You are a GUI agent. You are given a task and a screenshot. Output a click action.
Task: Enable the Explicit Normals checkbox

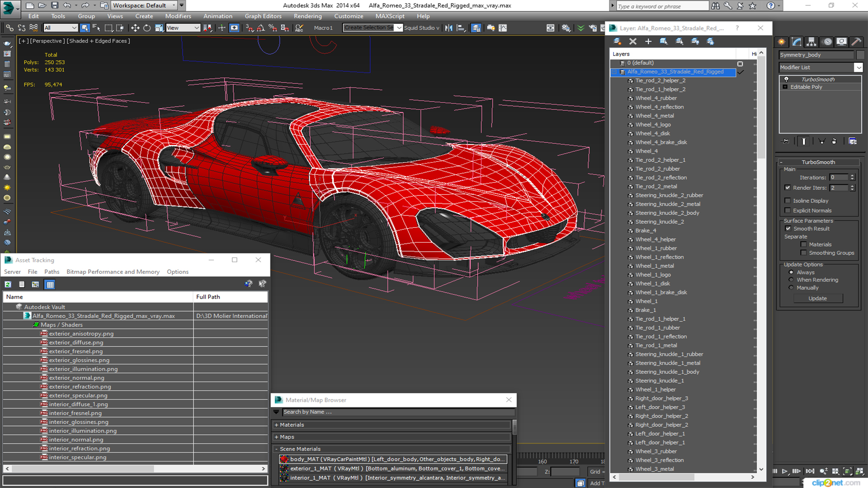788,211
